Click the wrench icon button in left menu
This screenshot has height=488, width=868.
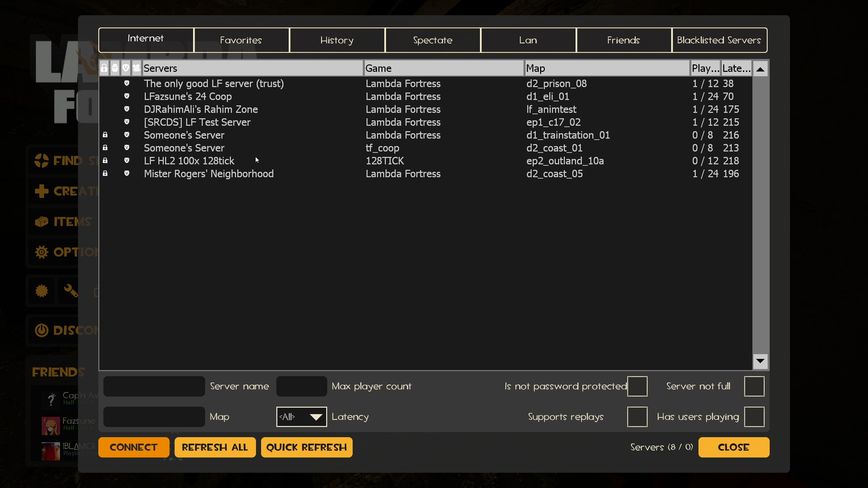[71, 291]
